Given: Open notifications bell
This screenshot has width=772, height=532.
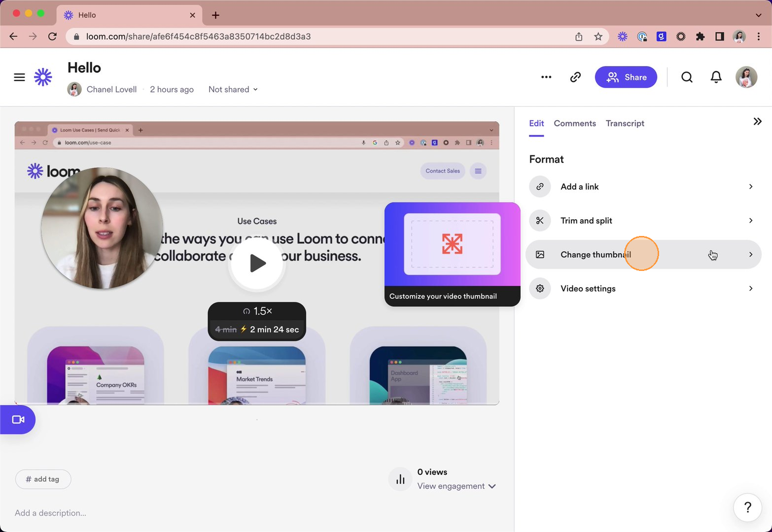Looking at the screenshot, I should click(716, 77).
